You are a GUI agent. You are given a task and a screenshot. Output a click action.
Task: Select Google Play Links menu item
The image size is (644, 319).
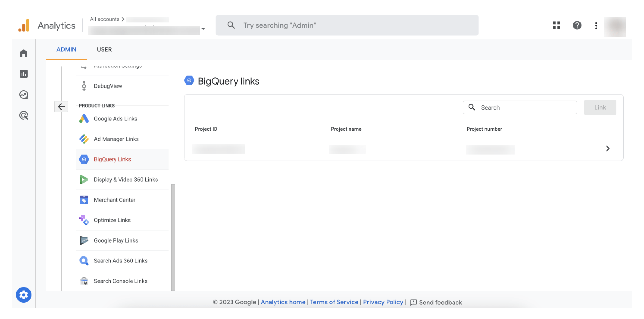point(122,240)
